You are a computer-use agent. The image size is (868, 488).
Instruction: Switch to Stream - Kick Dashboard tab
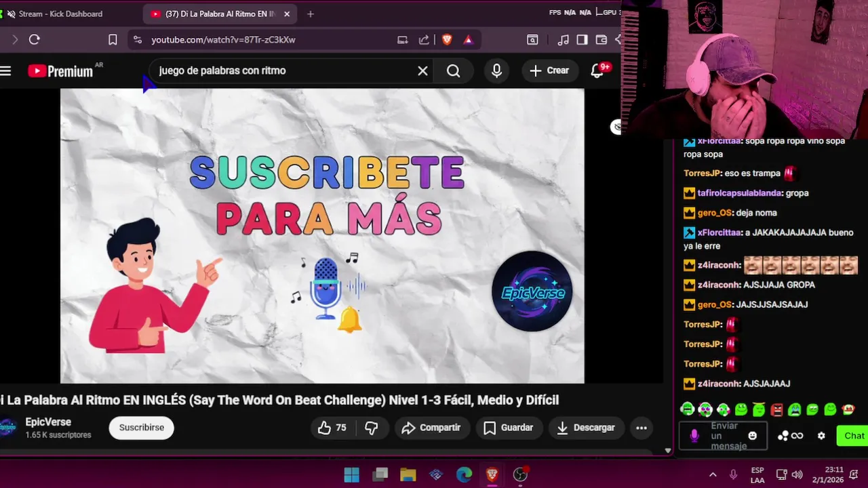tap(61, 14)
